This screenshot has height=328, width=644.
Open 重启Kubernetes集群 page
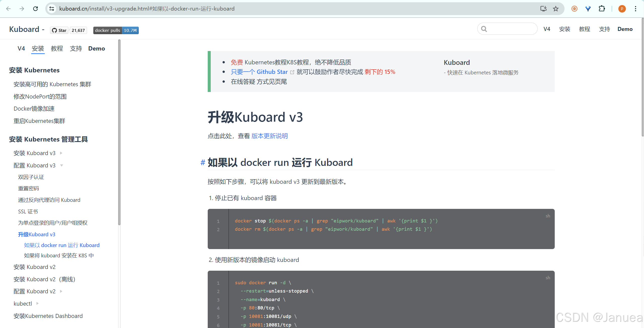(x=39, y=121)
